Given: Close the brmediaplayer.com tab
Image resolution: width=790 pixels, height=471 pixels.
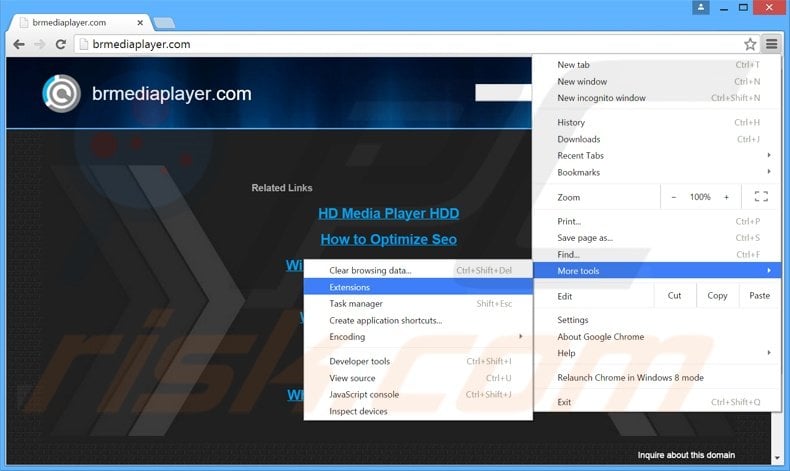Looking at the screenshot, I should coord(140,23).
